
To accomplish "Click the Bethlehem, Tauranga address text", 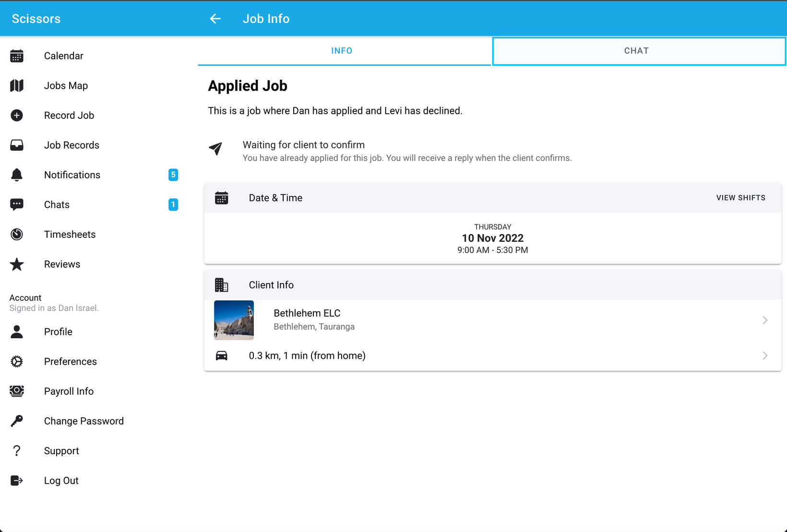I will pos(314,327).
